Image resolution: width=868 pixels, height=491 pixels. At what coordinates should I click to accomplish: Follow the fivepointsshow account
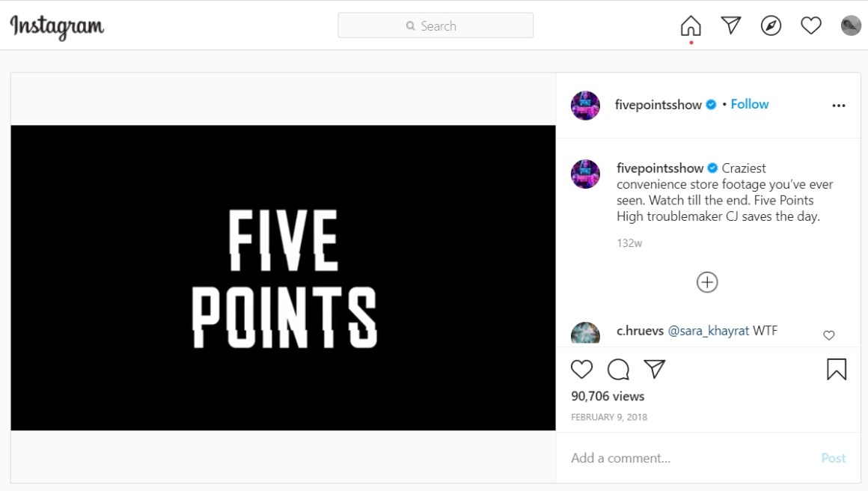coord(750,104)
